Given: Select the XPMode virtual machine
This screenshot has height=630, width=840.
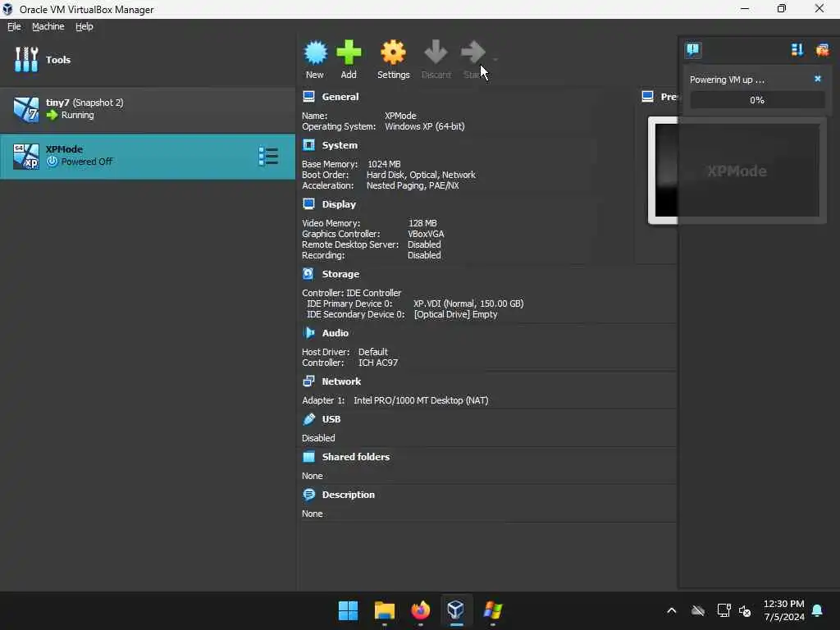Looking at the screenshot, I should coord(148,156).
